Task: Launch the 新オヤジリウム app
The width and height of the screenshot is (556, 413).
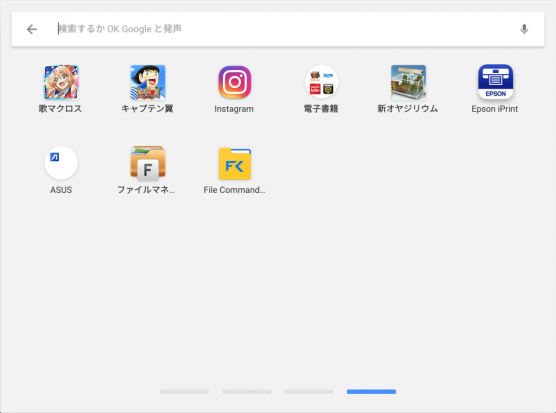Action: coord(408,82)
